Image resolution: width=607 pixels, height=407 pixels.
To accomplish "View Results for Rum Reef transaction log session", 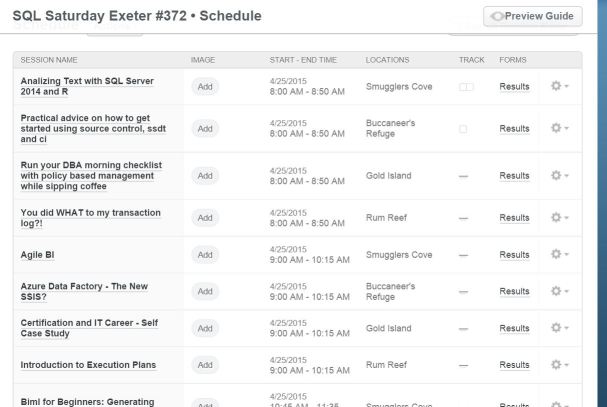I will pos(514,217).
